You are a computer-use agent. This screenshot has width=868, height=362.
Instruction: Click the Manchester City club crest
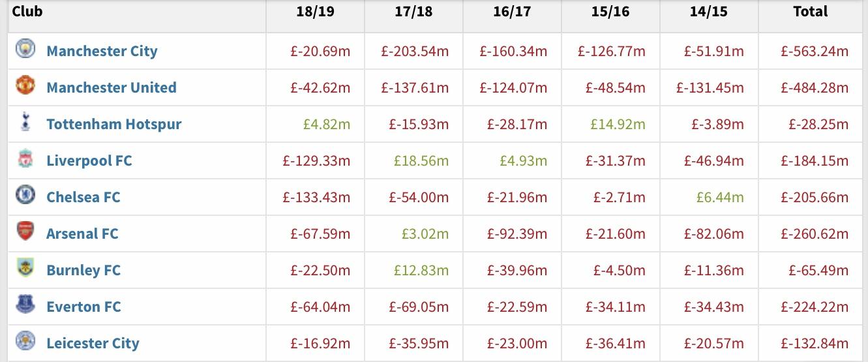(25, 50)
